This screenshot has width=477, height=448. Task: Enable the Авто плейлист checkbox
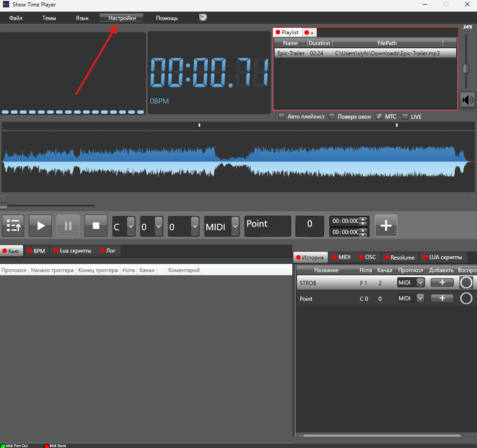click(282, 117)
